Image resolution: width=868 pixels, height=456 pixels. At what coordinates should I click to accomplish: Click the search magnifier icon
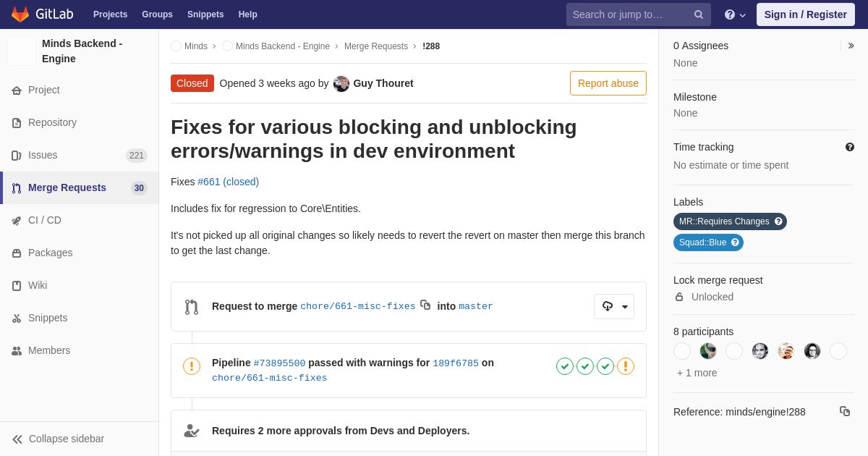pos(698,14)
